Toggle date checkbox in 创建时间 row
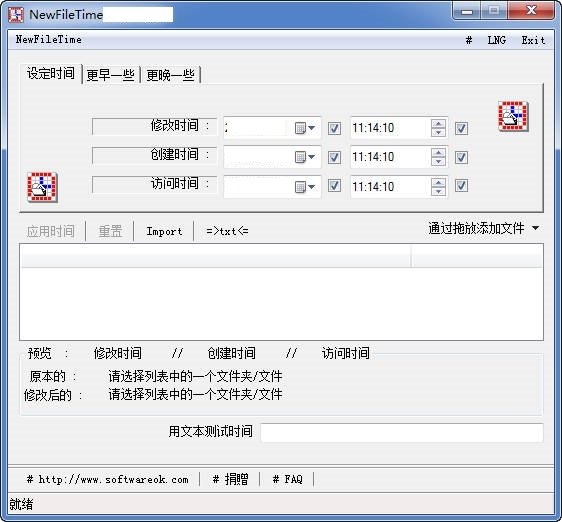Screen dimensions: 562x522 point(334,157)
